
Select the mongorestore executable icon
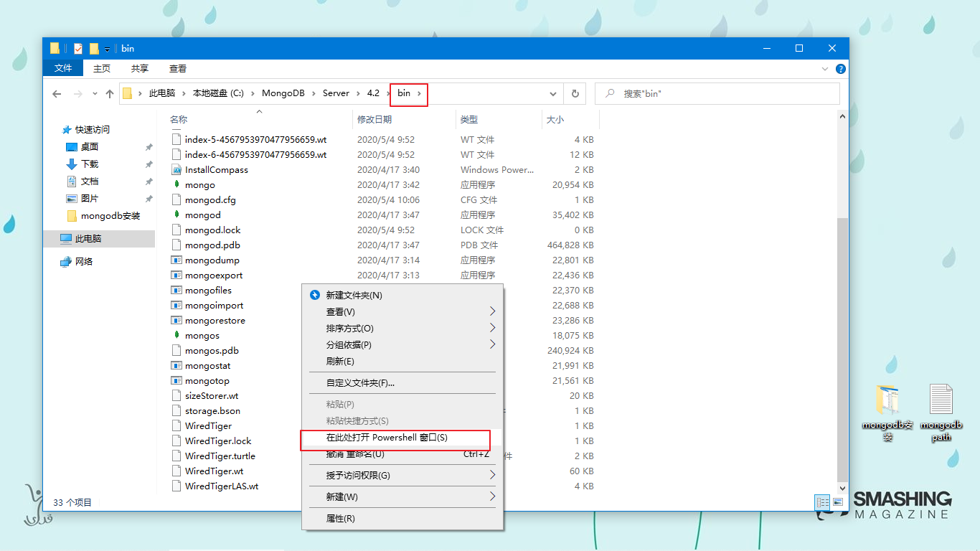coord(177,320)
